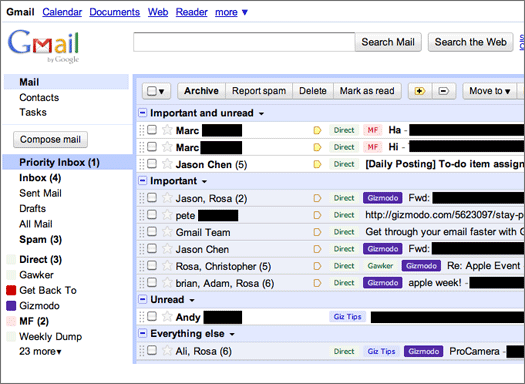Image resolution: width=525 pixels, height=384 pixels.
Task: Open Important and unread section options arrow
Action: point(261,114)
